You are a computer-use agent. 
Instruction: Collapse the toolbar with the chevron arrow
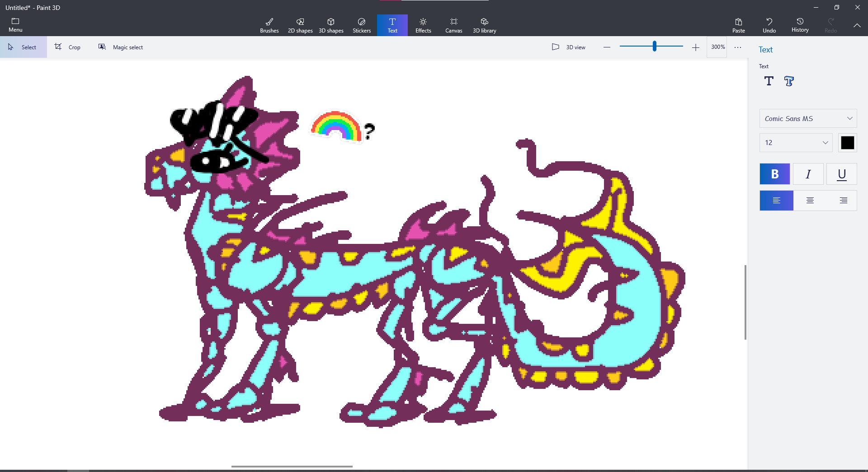pyautogui.click(x=857, y=26)
